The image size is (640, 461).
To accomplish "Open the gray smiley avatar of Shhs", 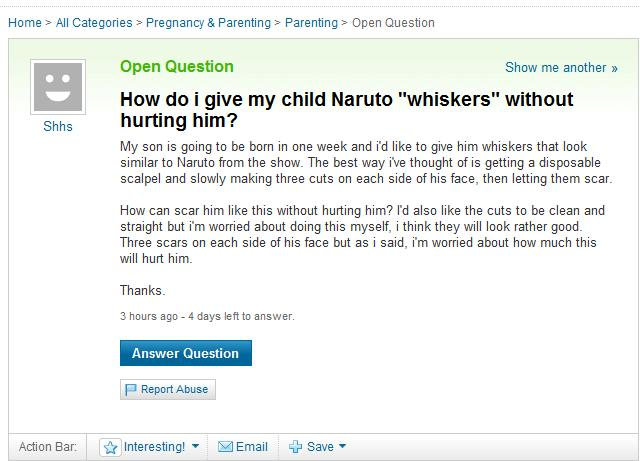I will coord(56,86).
